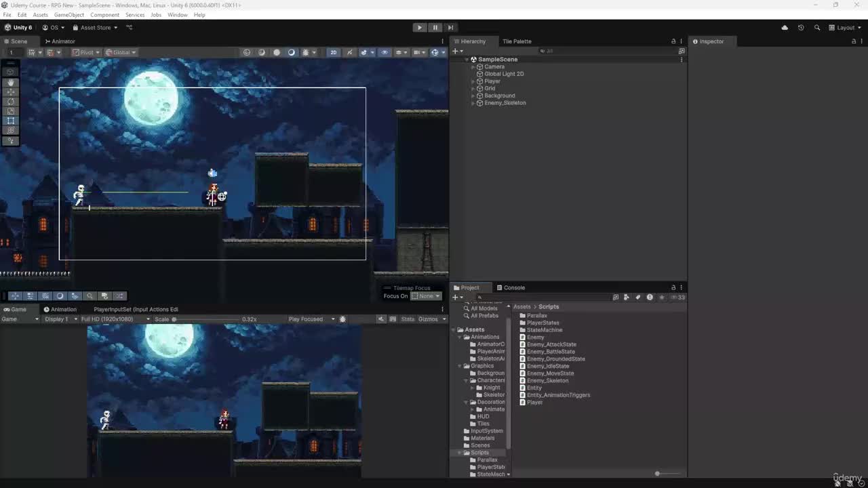868x488 pixels.
Task: Select the Scale tool
Action: pos(11,111)
